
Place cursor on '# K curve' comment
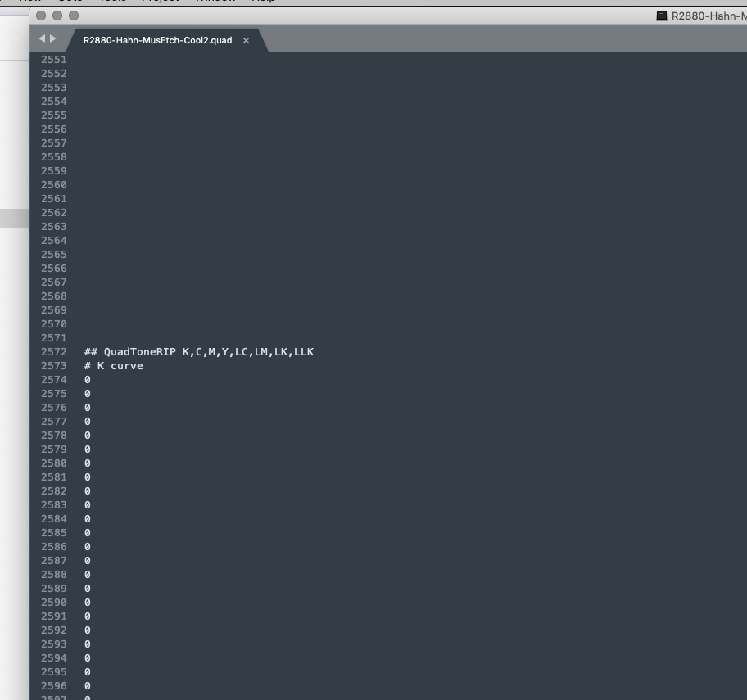click(x=113, y=365)
